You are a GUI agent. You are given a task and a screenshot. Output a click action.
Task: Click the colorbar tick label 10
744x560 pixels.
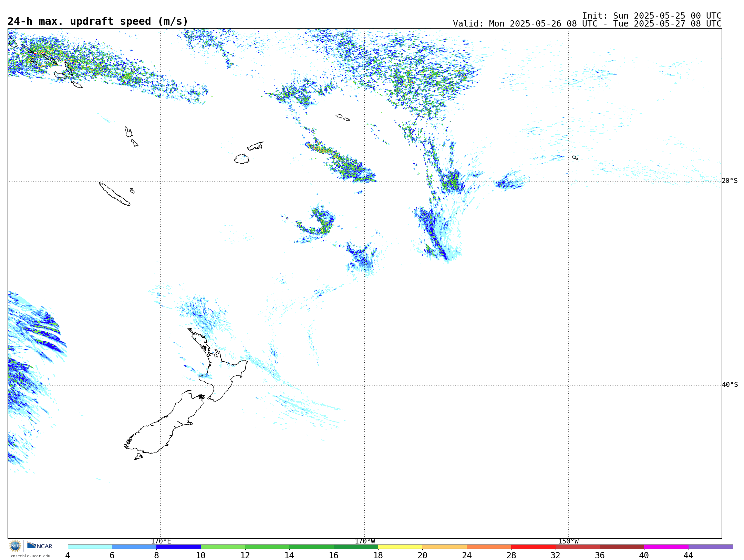200,555
